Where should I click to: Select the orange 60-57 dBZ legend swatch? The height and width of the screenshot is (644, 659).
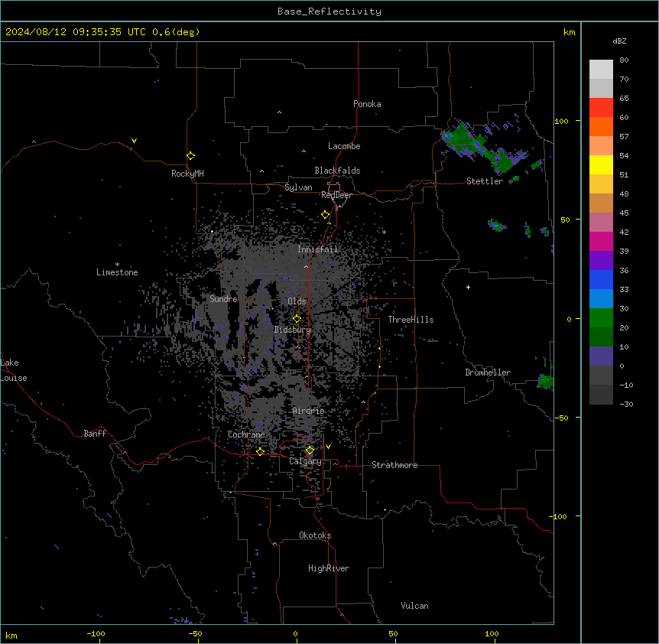601,126
